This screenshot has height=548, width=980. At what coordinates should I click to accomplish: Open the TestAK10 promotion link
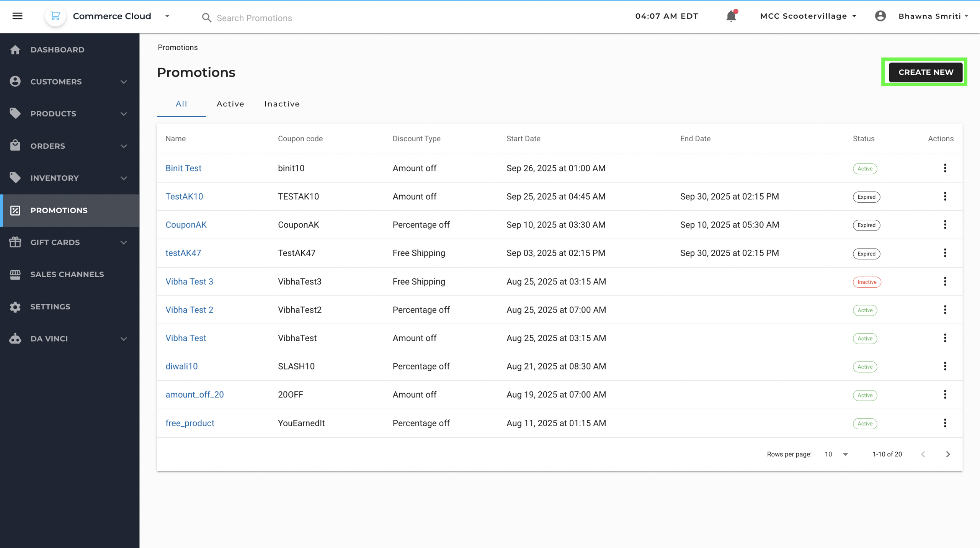[184, 196]
